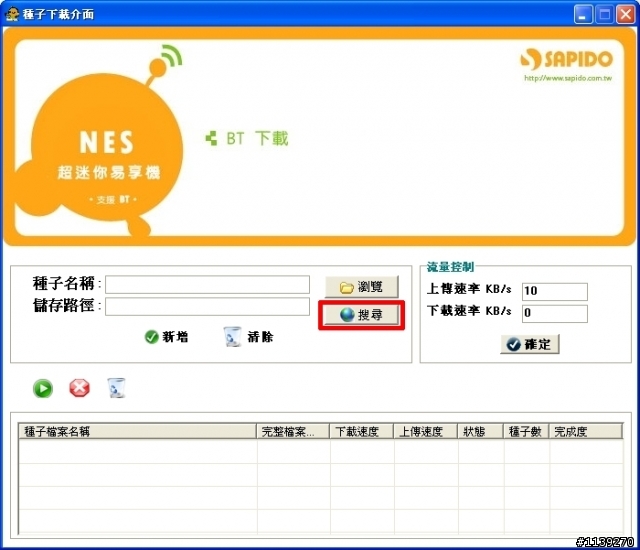
Task: Minimize the 種子下載介面 window
Action: tap(583, 15)
